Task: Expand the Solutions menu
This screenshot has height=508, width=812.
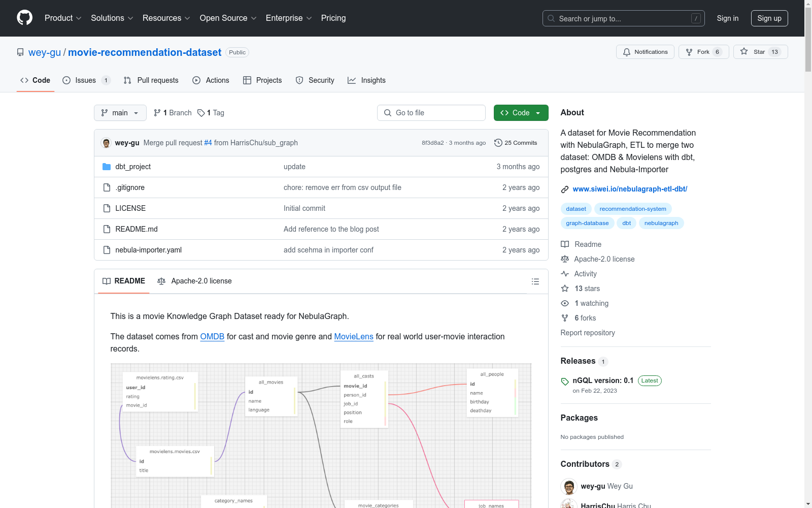Action: point(112,18)
